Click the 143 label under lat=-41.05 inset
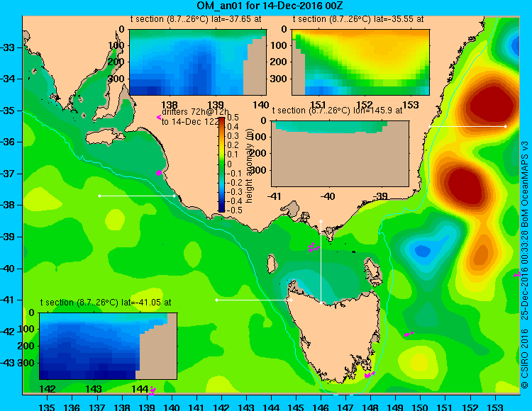This screenshot has width=532, height=411. (94, 389)
